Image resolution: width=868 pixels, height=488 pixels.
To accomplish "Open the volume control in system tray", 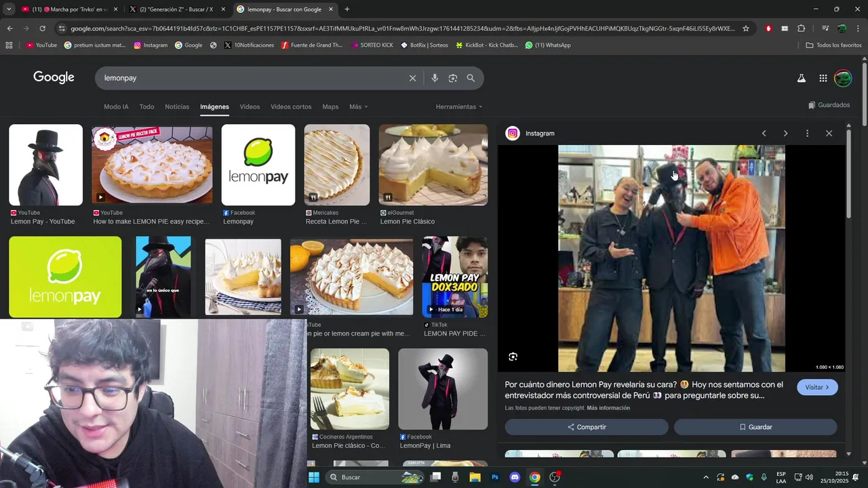I will click(809, 477).
